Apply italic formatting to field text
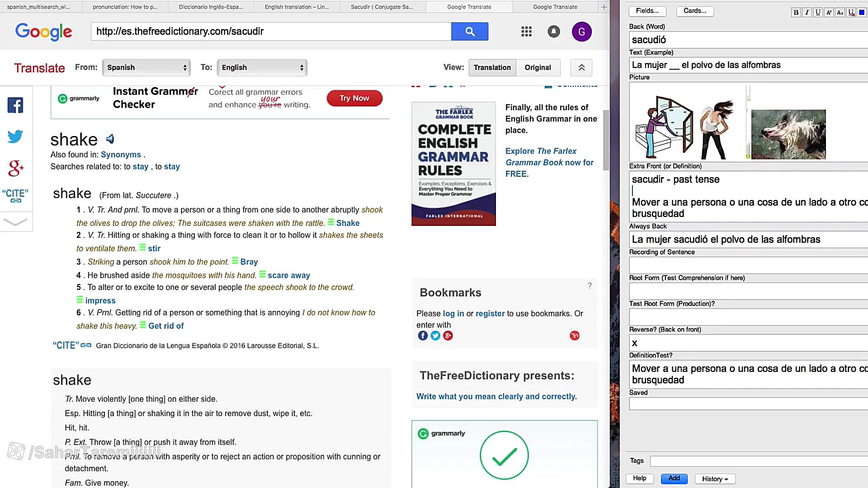Screen dimensions: 868x488 [x=807, y=12]
